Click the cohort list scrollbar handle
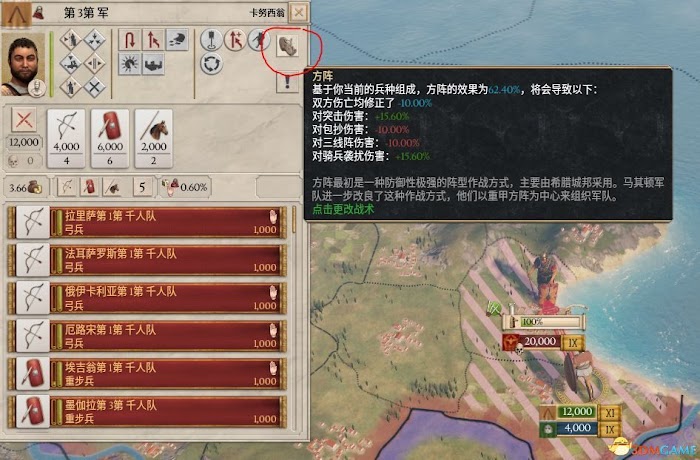 [x=294, y=219]
